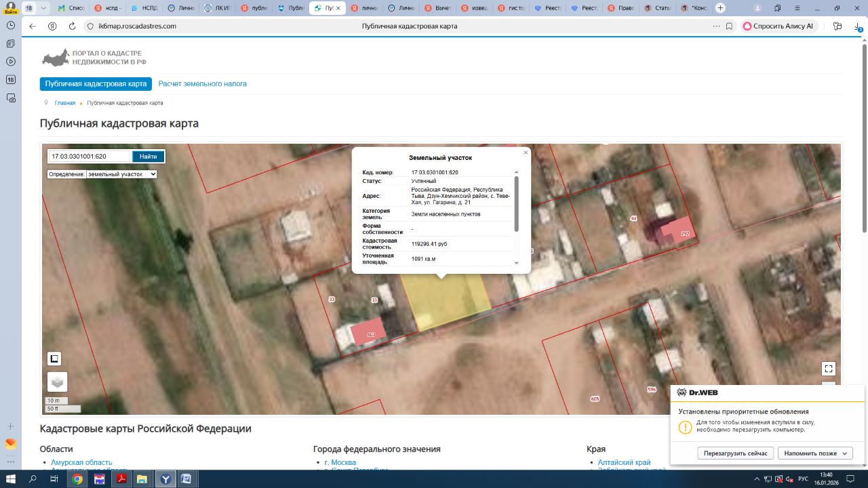Expand the Напомнить позже options arrow
This screenshot has height=488, width=868.
click(845, 453)
